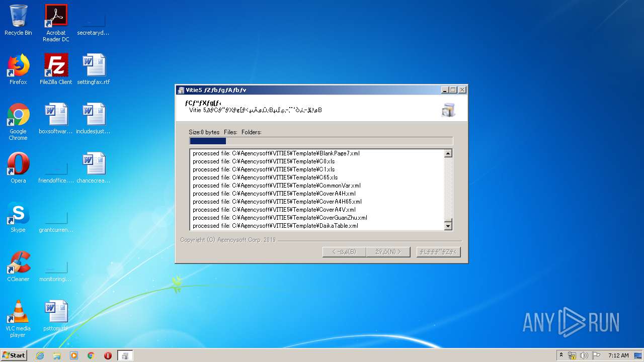Click the network icon in the system tray
This screenshot has width=644, height=362.
point(573,355)
